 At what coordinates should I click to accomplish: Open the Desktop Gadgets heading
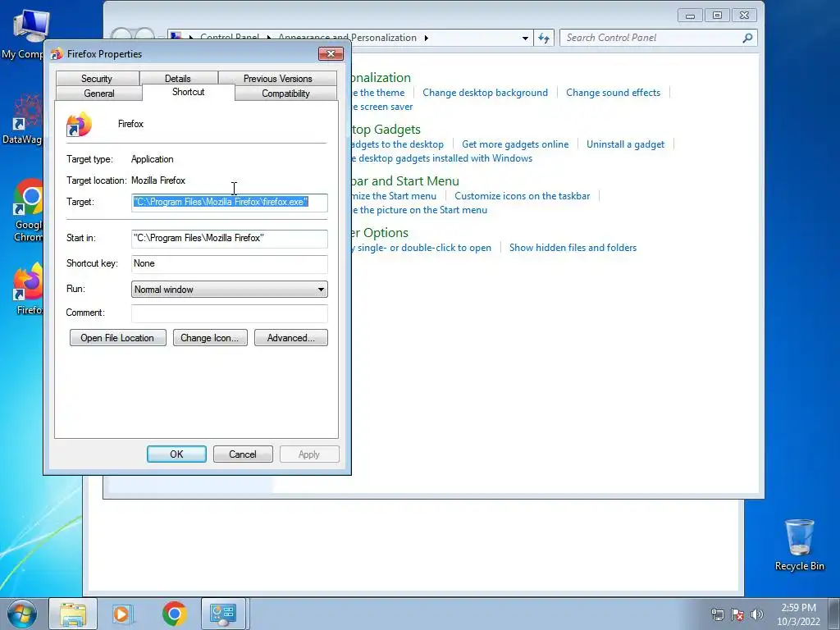coord(386,129)
